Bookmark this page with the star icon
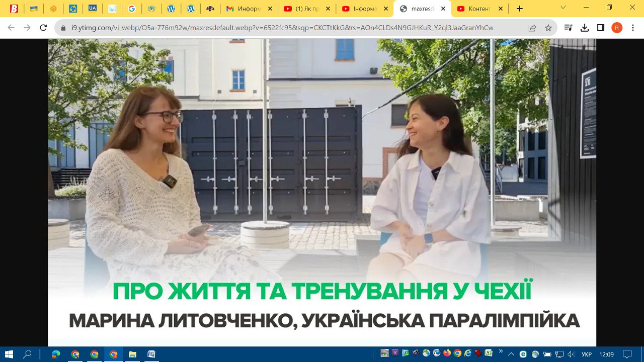 548,28
